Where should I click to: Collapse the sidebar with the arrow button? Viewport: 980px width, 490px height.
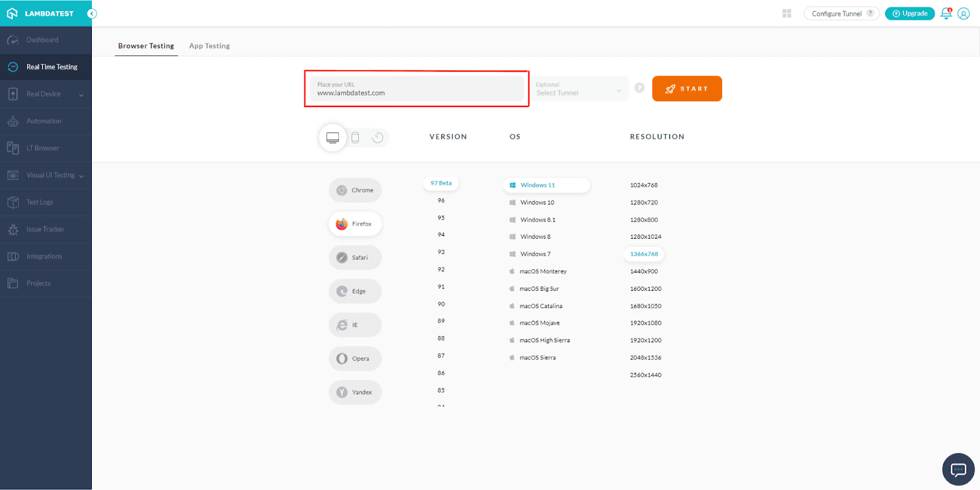(x=92, y=13)
